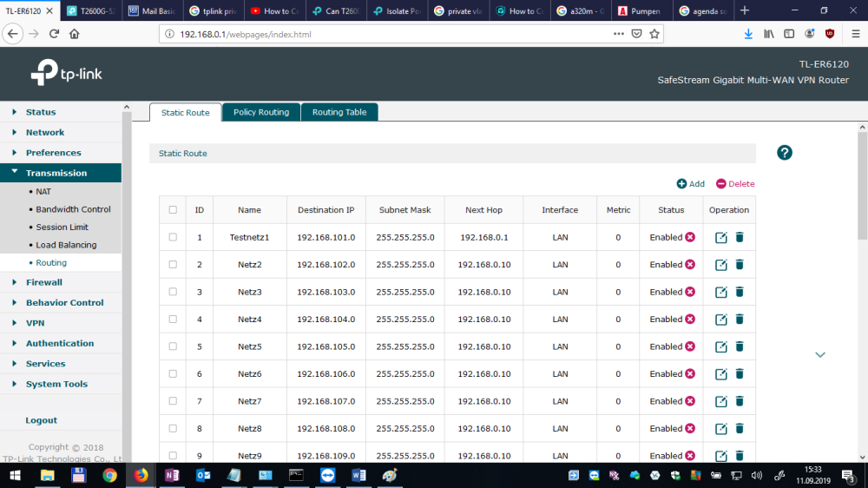This screenshot has height=488, width=868.
Task: Check the Netz2 row checkbox
Action: (173, 264)
